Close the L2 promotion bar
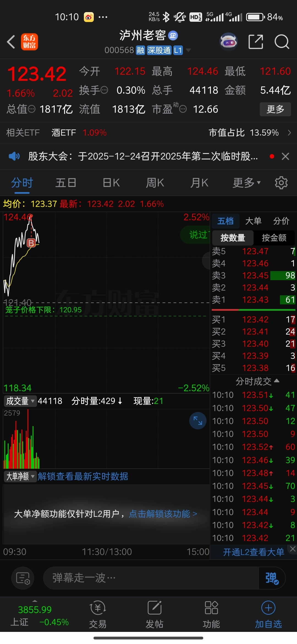The image size is (297, 644). coord(293,549)
